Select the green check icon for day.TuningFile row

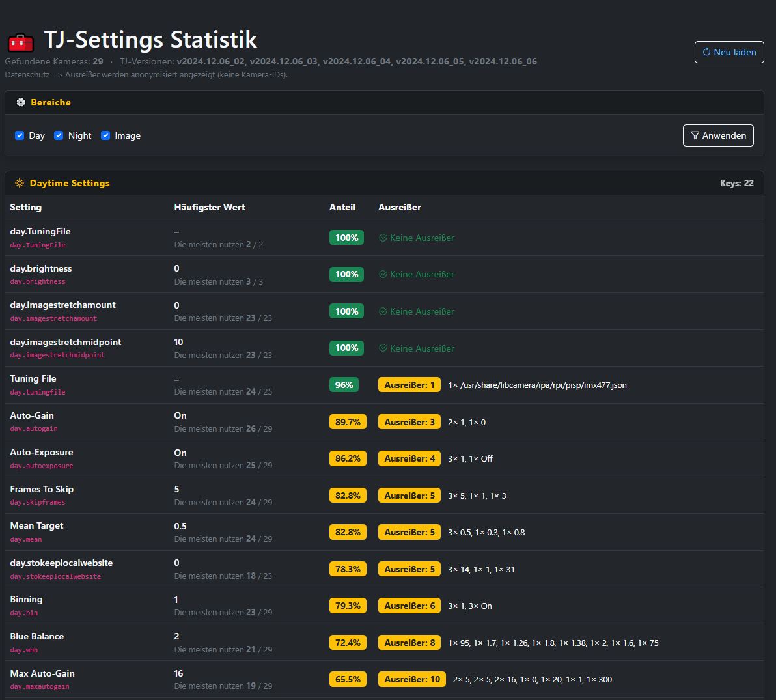pos(383,238)
